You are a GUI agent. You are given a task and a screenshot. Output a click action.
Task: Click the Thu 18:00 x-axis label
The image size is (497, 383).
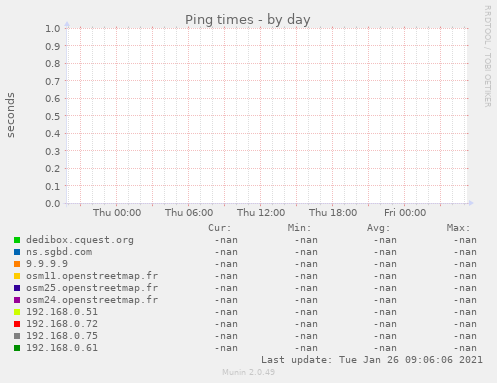point(333,213)
